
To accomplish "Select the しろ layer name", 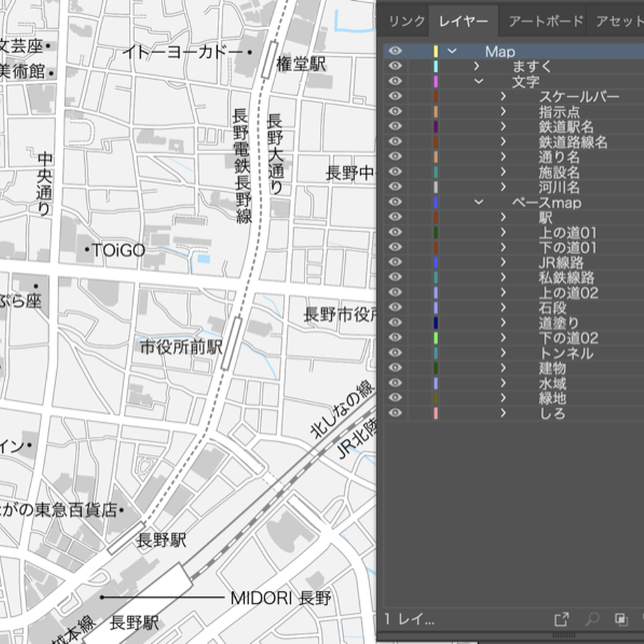I will coord(552,414).
